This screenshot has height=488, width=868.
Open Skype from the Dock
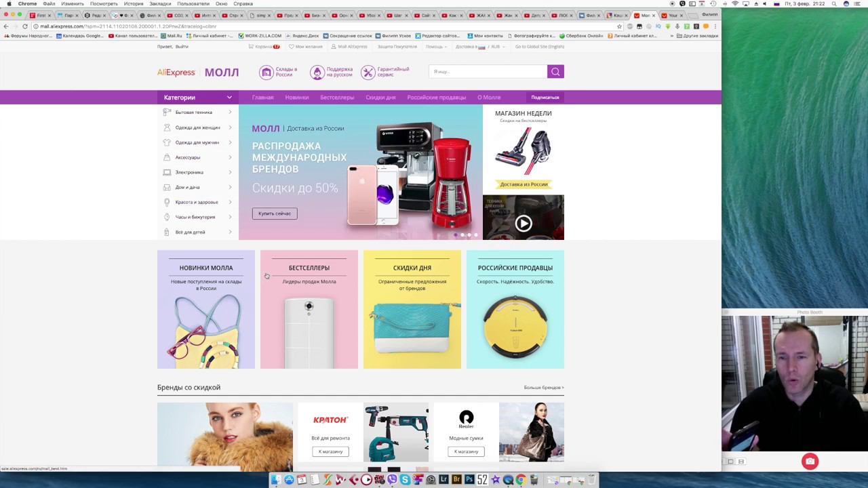coord(405,480)
